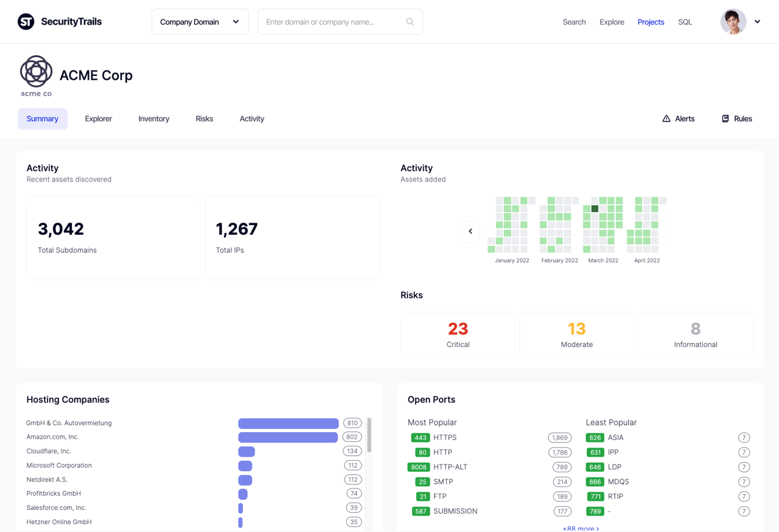Go to Projects in the top navigation

point(651,22)
